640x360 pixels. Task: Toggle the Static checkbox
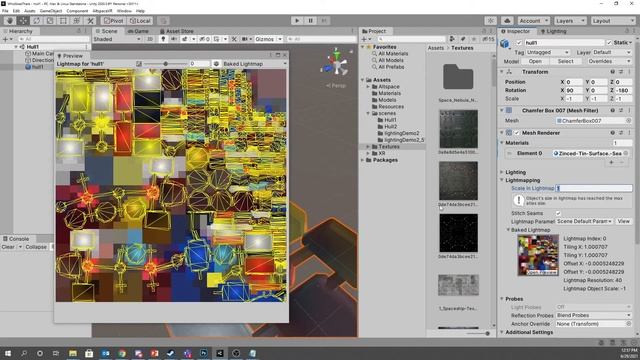click(609, 42)
